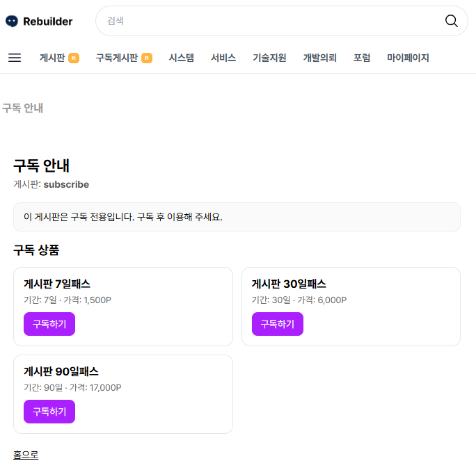Go to 마이페이지

[x=408, y=58]
